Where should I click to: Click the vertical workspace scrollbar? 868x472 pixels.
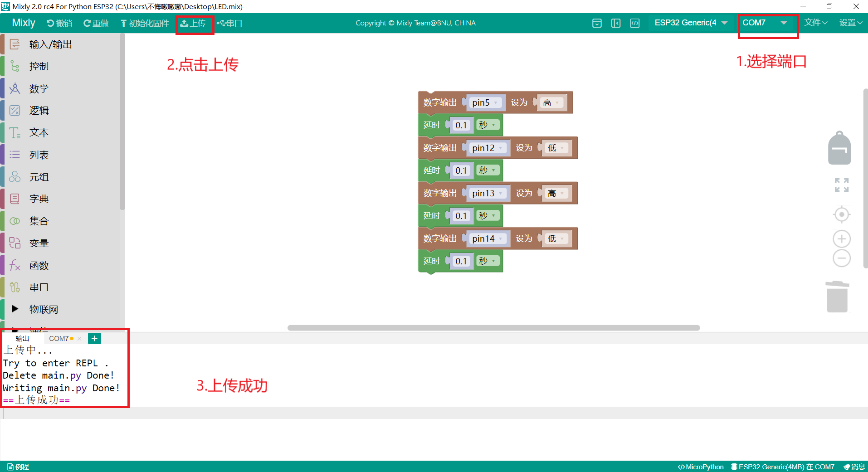865,179
